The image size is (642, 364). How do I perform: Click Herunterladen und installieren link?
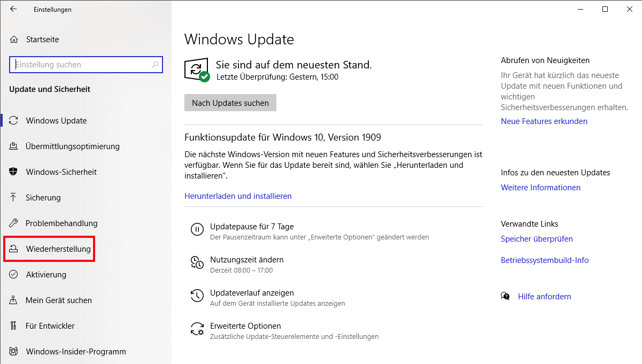pos(238,196)
